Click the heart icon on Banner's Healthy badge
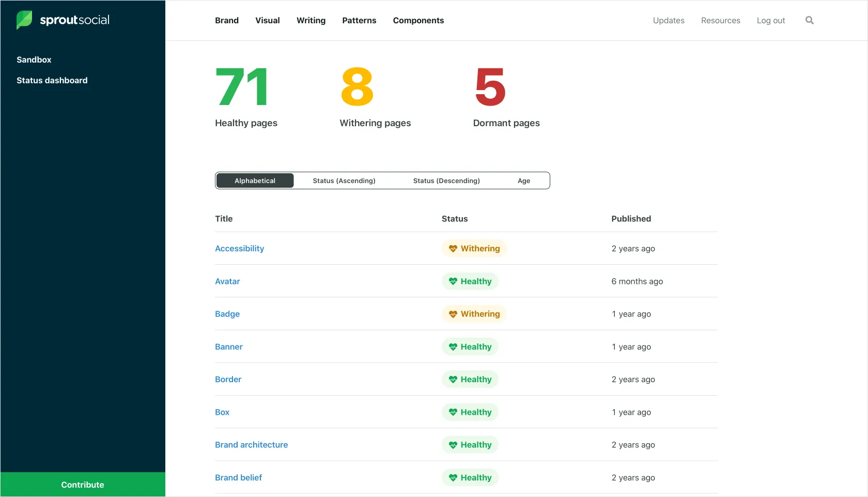This screenshot has width=868, height=497. coord(453,347)
